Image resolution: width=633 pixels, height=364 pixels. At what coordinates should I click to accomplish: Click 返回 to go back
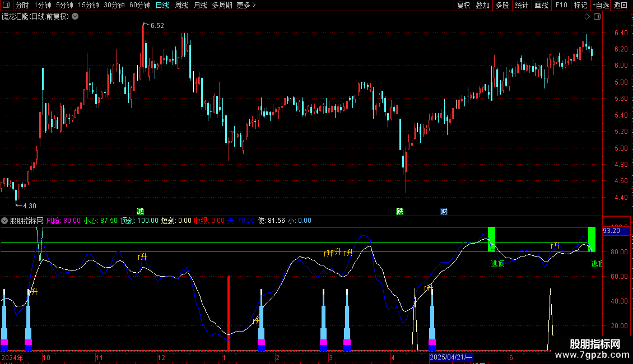(x=621, y=5)
